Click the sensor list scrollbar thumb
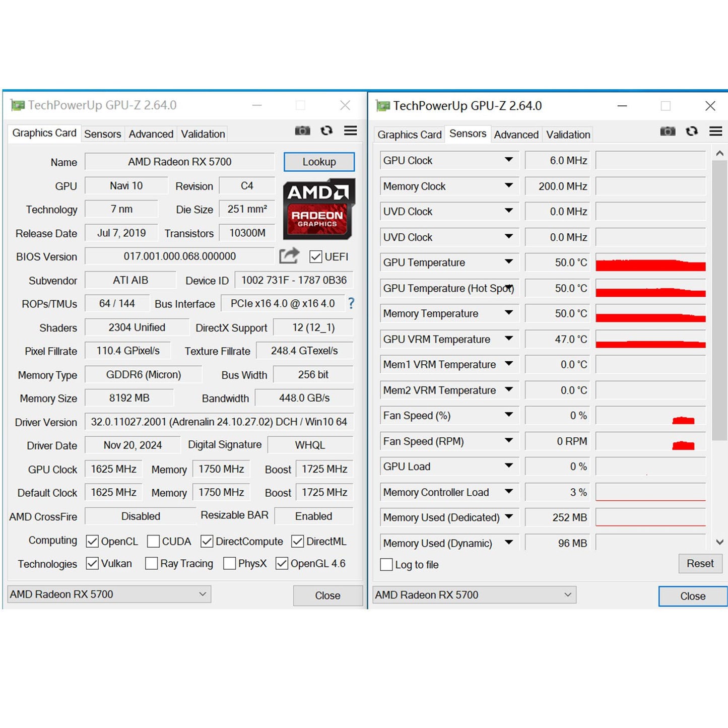 pos(720,301)
